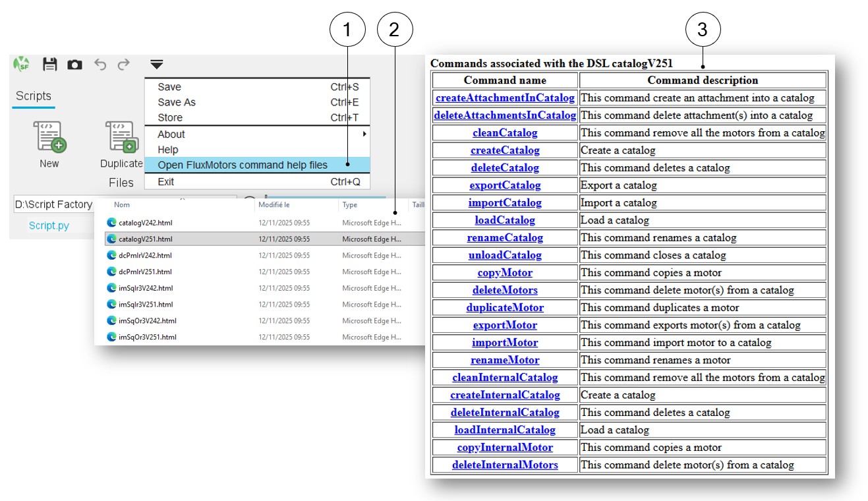Choose Help from the menu
Viewport: 868px width, 501px height.
pyautogui.click(x=258, y=150)
